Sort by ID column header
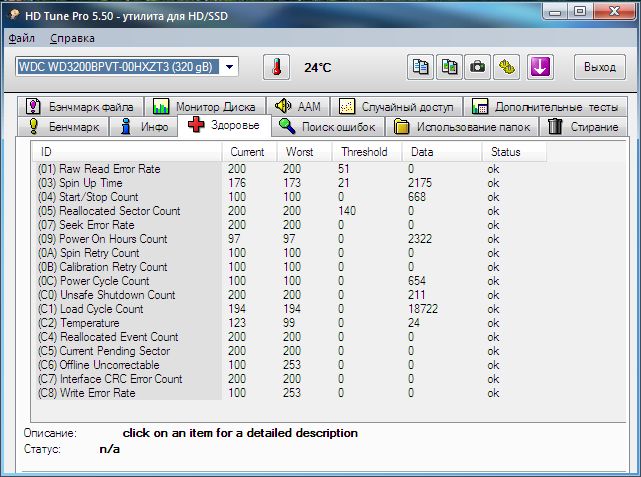641x477 pixels. click(127, 152)
